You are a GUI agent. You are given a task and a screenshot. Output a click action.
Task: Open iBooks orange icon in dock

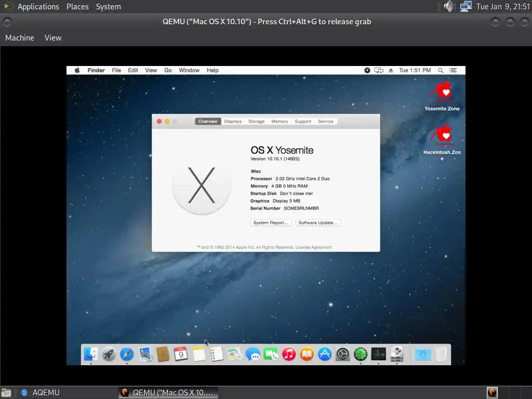click(x=307, y=354)
